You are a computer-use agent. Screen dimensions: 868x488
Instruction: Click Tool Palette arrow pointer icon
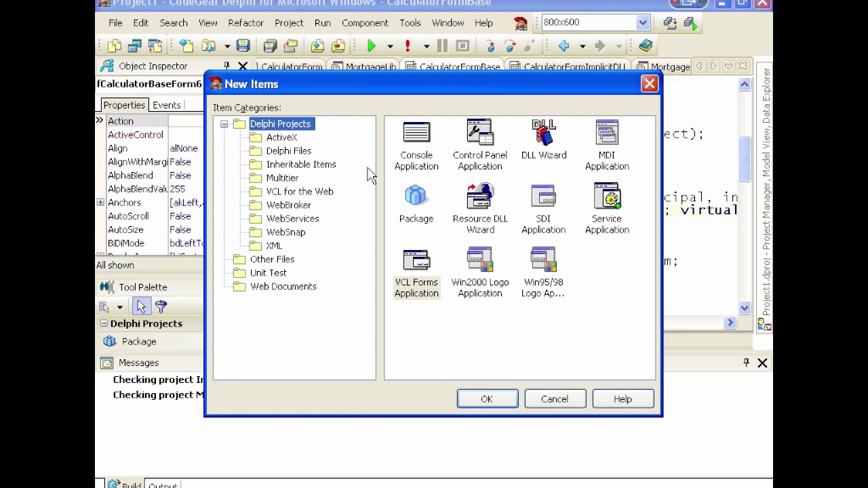(x=141, y=306)
